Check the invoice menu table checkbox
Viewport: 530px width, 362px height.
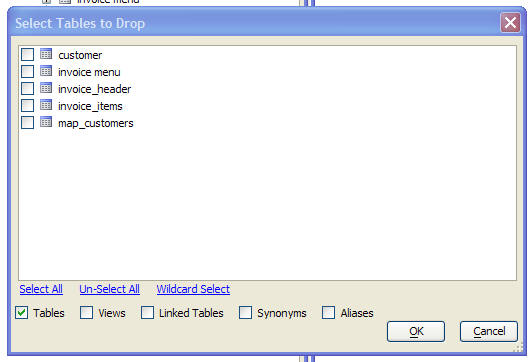coord(27,71)
